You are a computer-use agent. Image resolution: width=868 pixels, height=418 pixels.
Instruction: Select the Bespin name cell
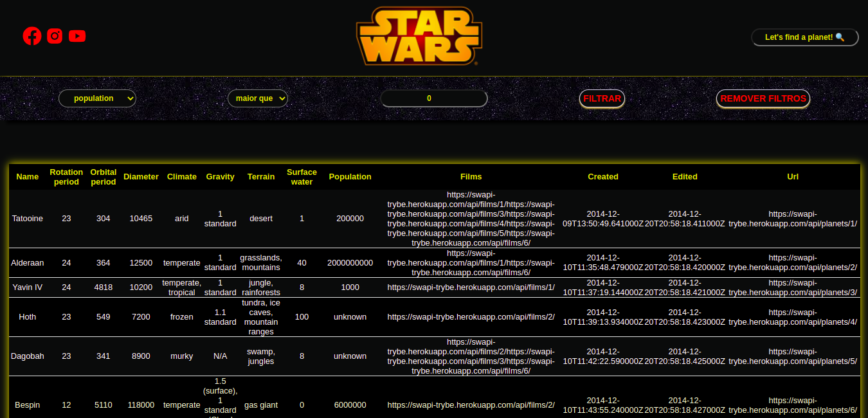[28, 405]
